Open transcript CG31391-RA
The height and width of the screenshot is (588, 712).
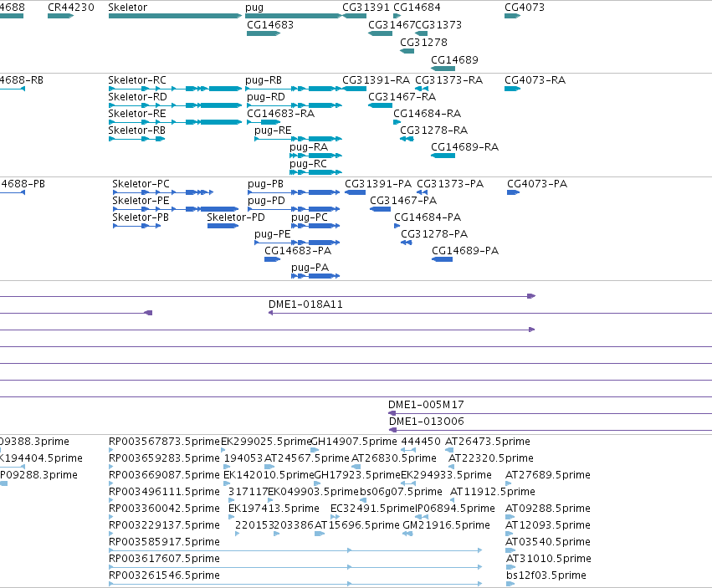click(x=354, y=89)
